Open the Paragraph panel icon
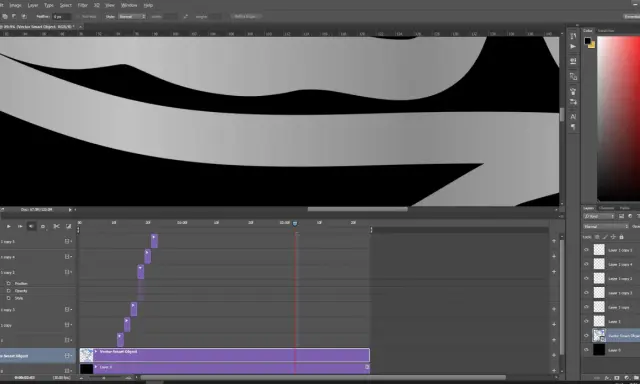Viewport: 640px width, 384px height. [573, 127]
